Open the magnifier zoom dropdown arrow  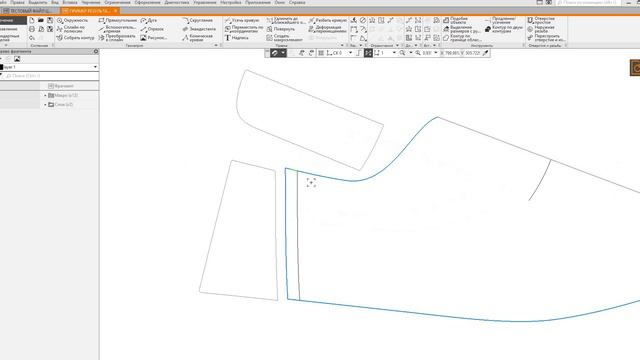coord(411,53)
